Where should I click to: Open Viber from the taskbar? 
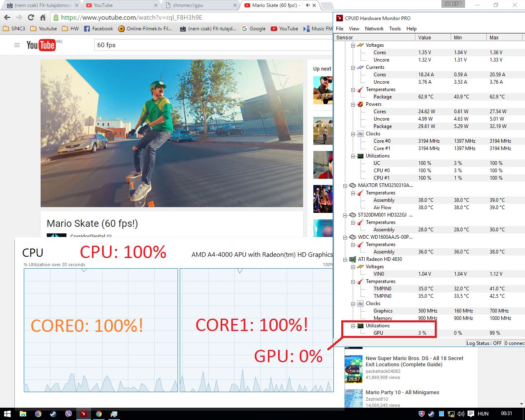point(68,414)
